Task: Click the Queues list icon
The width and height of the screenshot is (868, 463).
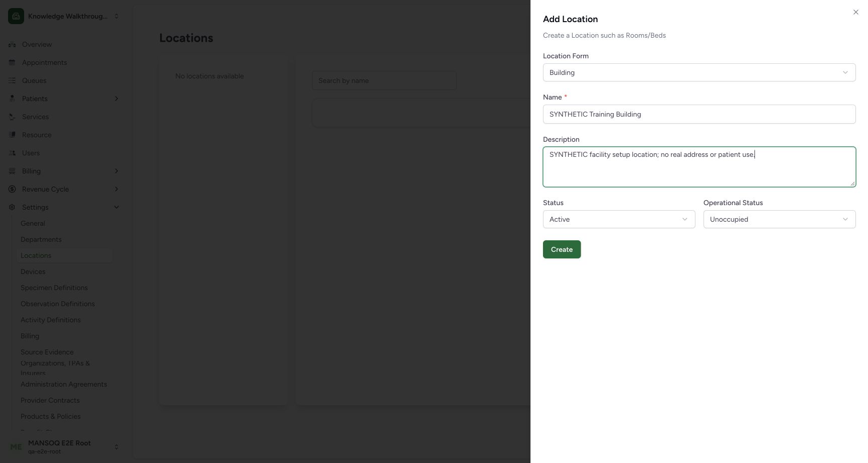Action: pyautogui.click(x=12, y=80)
